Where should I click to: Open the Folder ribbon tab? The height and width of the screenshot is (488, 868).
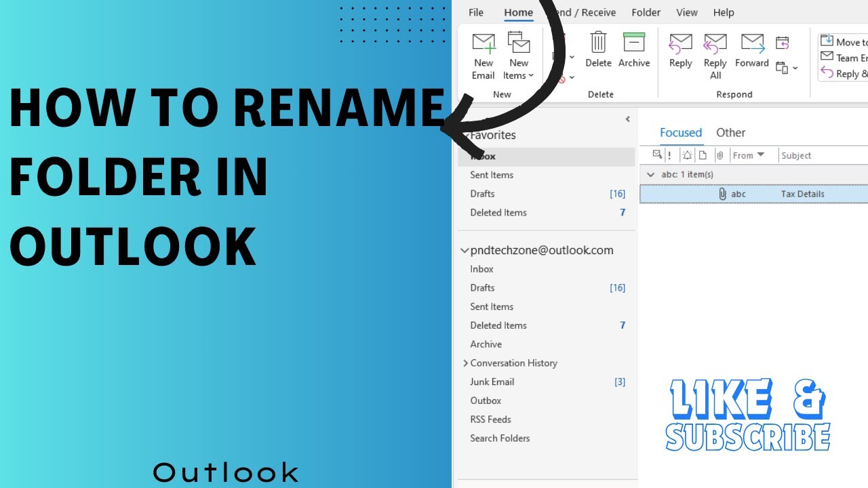click(646, 12)
